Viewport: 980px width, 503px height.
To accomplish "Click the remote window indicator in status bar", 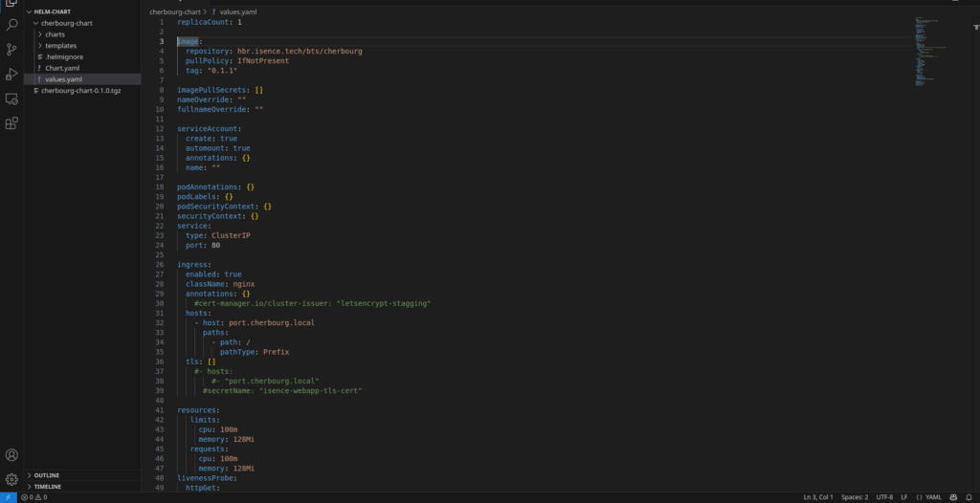I will tap(8, 497).
